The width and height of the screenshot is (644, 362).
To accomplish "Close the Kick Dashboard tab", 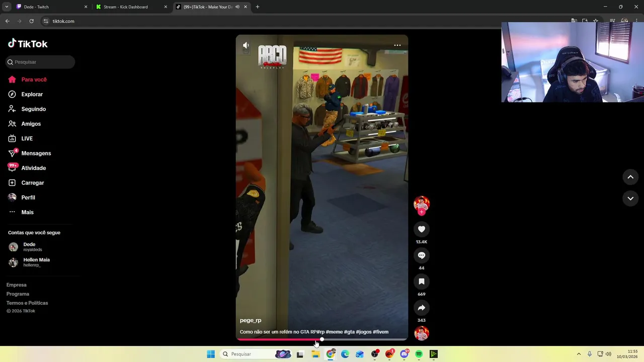I will (166, 7).
